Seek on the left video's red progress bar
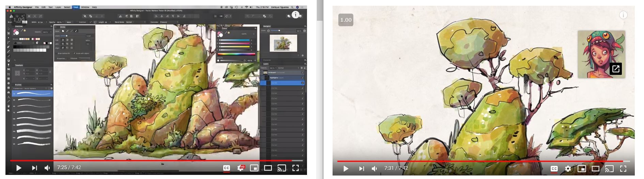Image resolution: width=644 pixels, height=179 pixels. point(151,160)
